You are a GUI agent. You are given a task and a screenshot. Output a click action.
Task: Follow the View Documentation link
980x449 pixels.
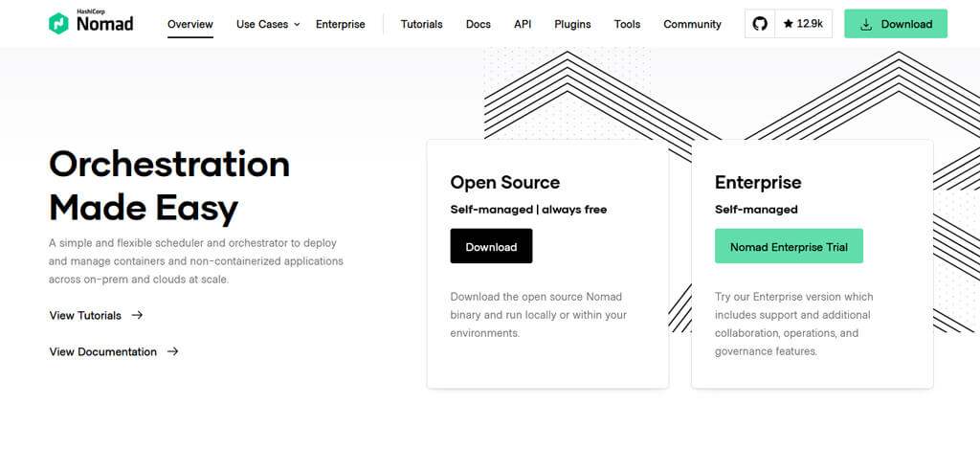(x=114, y=351)
